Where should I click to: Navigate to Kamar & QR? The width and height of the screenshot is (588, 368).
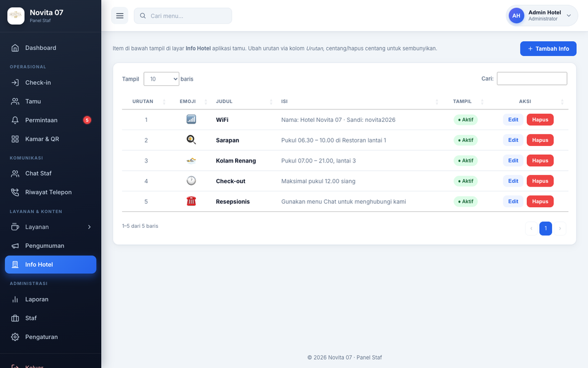(51, 139)
